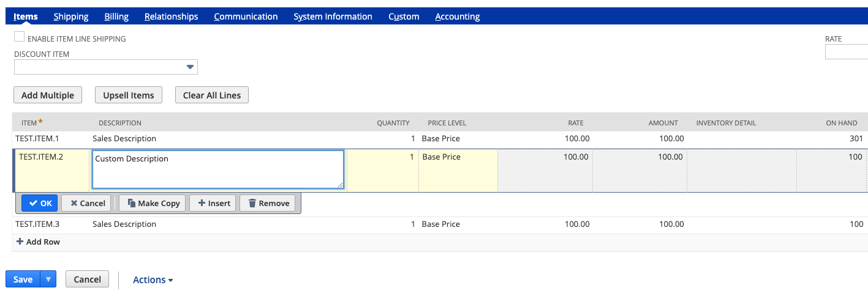
Task: Open the System Information tab
Action: point(333,17)
